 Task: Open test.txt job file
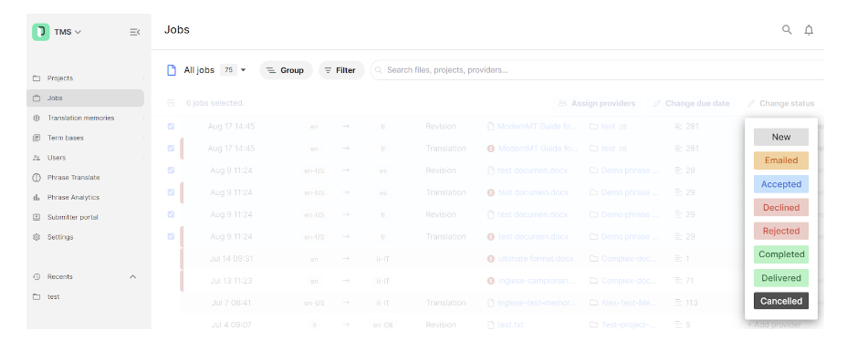(x=511, y=325)
